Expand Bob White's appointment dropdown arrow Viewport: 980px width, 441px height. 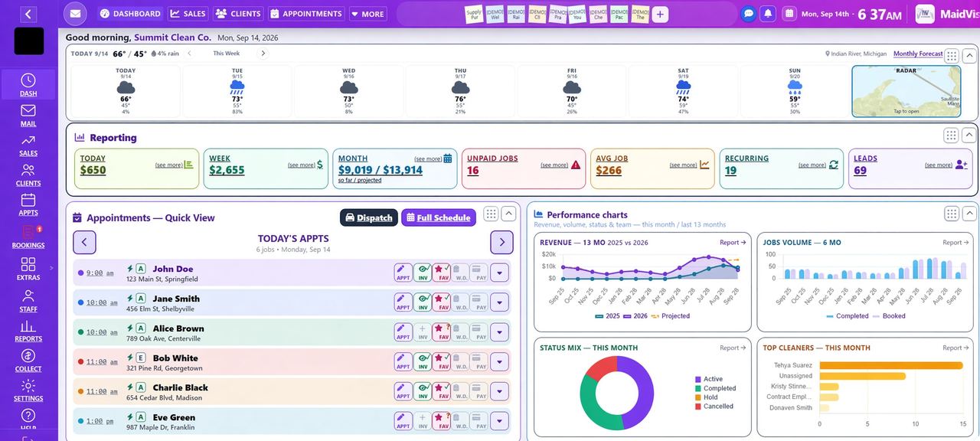point(499,361)
